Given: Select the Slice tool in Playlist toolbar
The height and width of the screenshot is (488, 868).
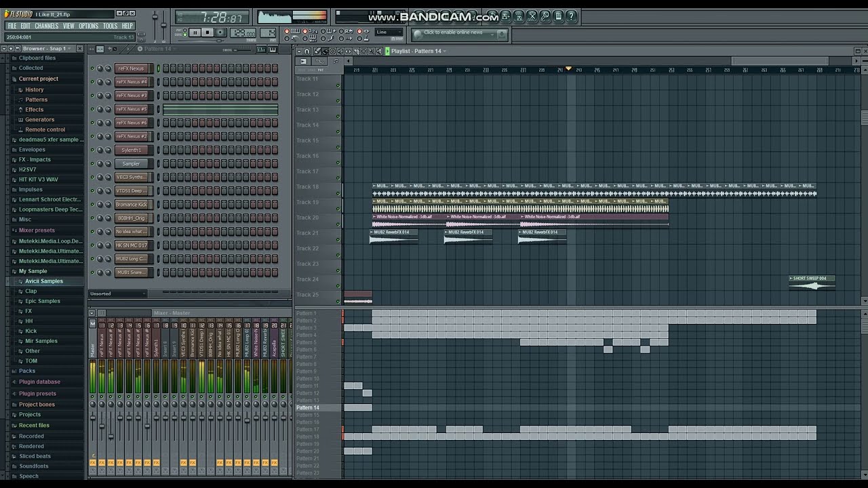Looking at the screenshot, I should (355, 52).
